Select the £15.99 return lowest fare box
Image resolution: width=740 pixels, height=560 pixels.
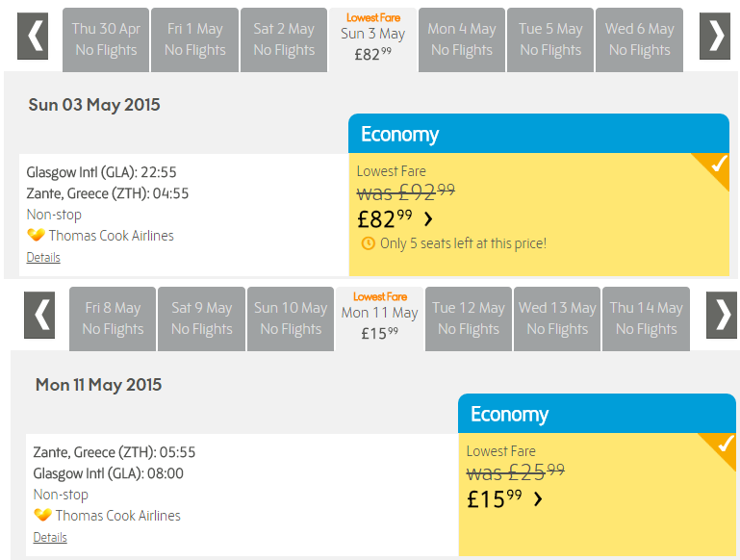[x=597, y=495]
